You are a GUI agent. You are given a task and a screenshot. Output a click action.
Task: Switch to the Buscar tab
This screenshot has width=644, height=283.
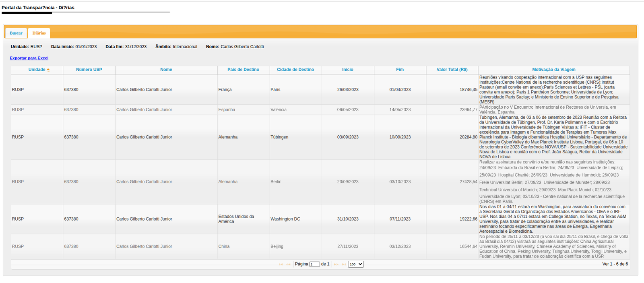[x=16, y=33]
